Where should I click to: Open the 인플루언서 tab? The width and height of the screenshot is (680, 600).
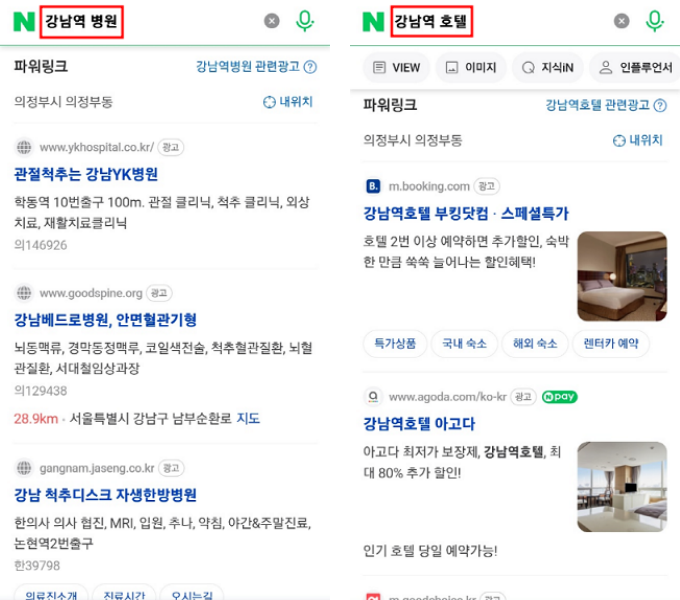click(x=635, y=68)
